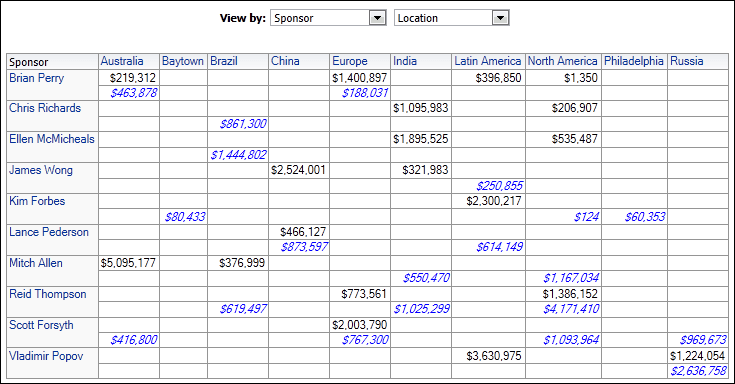This screenshot has height=384, width=735.
Task: Click the italic $4,171,410 value
Action: pos(571,309)
